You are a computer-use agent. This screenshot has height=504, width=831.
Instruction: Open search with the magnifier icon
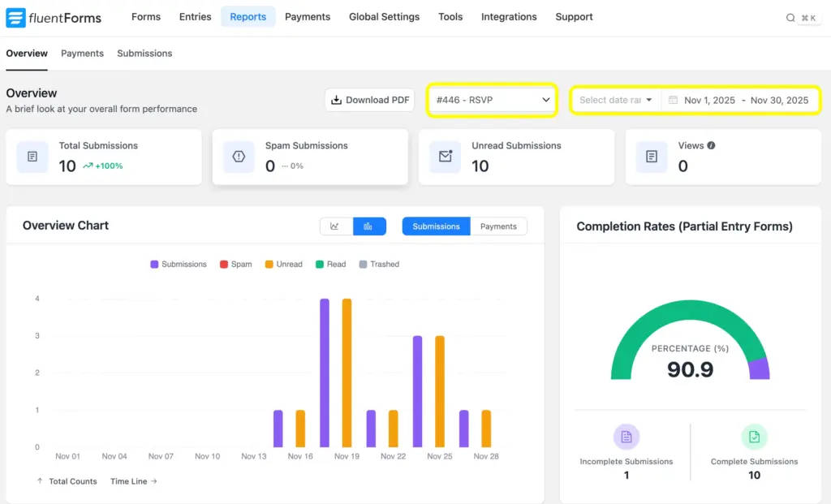790,16
